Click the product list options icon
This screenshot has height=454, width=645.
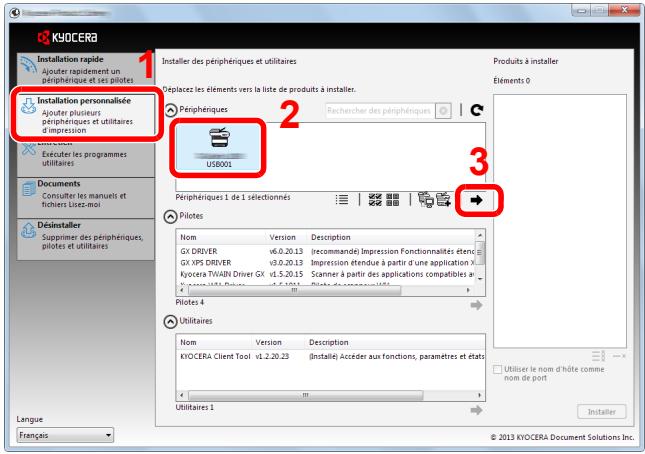coord(598,356)
